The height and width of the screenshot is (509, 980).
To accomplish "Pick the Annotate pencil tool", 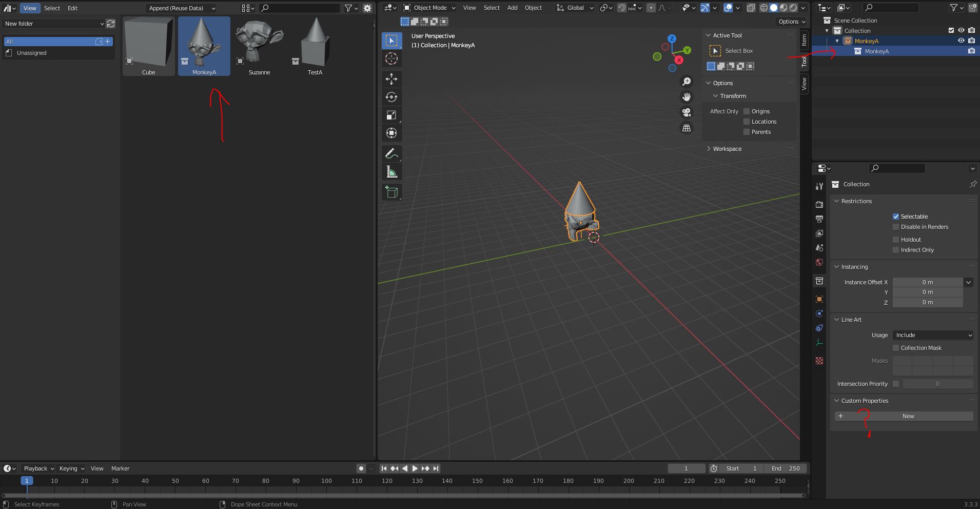I will point(391,153).
